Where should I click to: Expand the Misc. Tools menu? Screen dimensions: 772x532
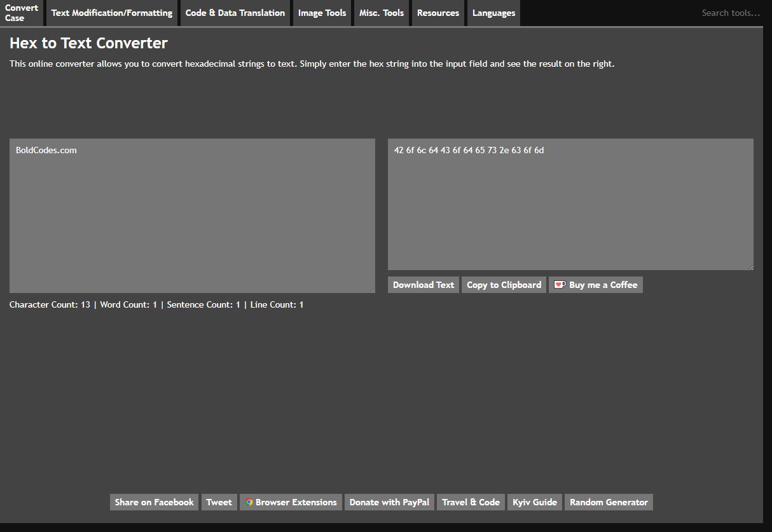pos(382,13)
